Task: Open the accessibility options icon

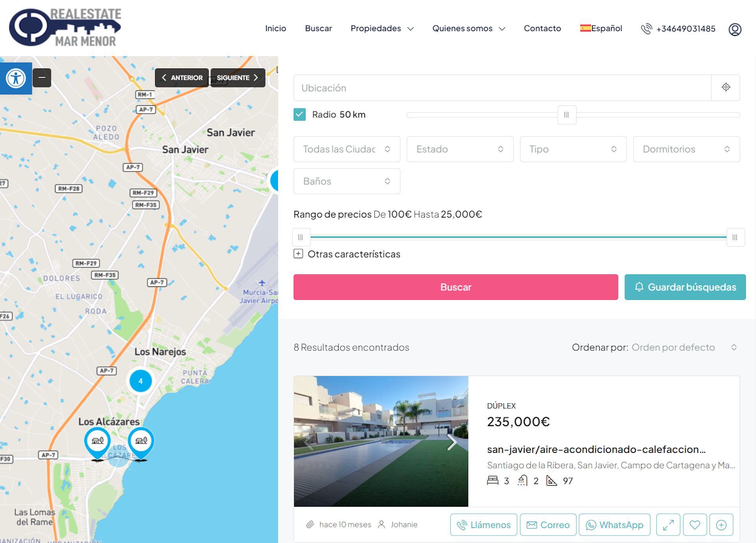Action: (x=16, y=78)
